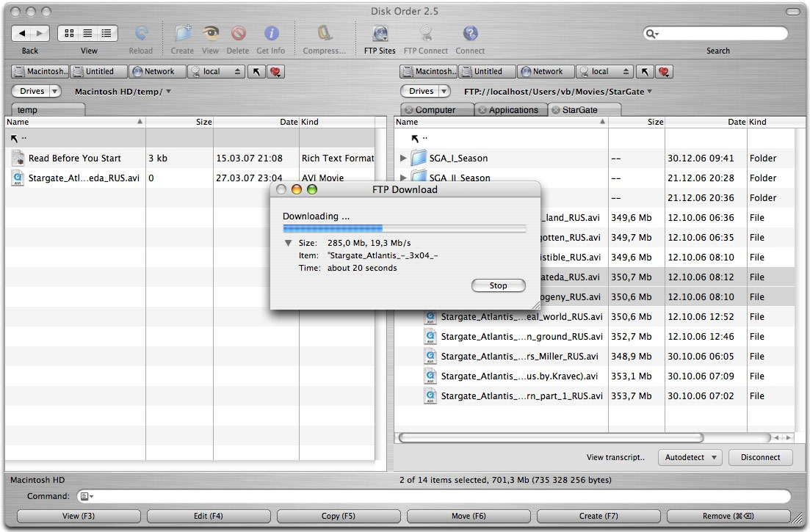
Task: Select Macintosh drive in left panel
Action: (x=40, y=72)
